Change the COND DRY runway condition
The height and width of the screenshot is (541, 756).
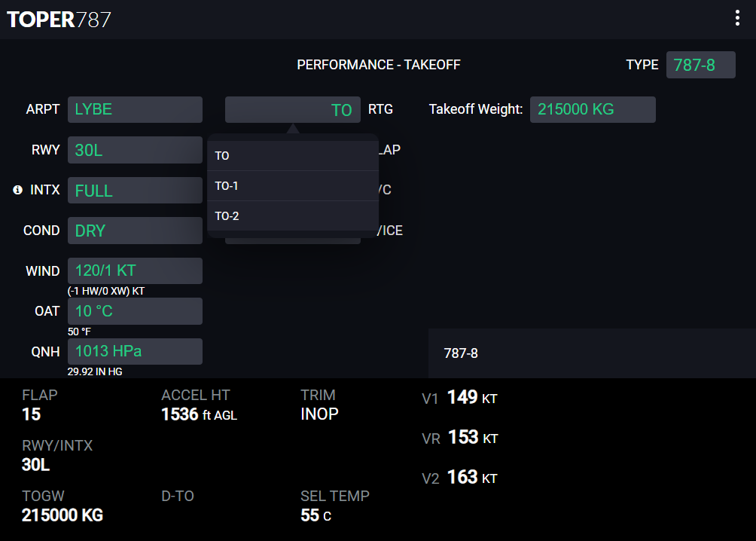[x=135, y=231]
